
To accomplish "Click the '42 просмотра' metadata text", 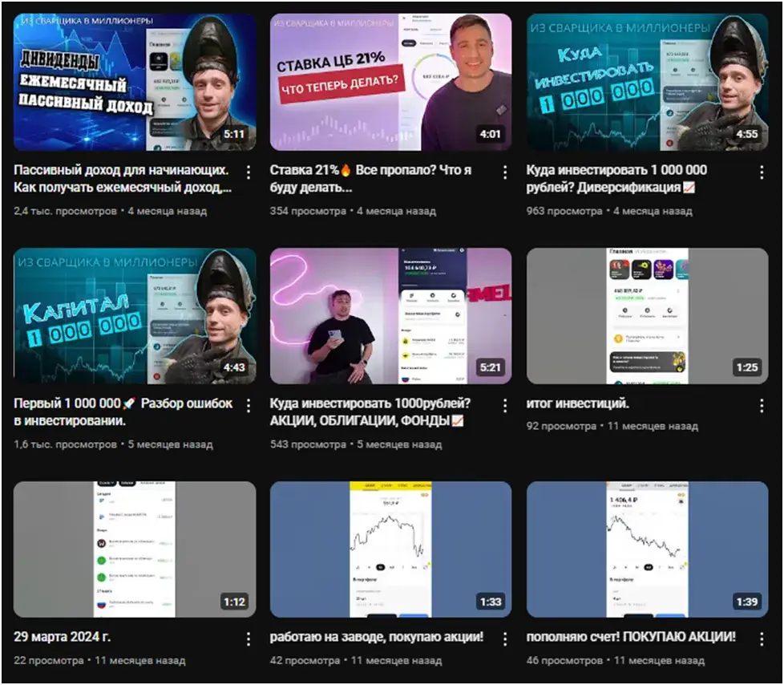I will coord(305,660).
